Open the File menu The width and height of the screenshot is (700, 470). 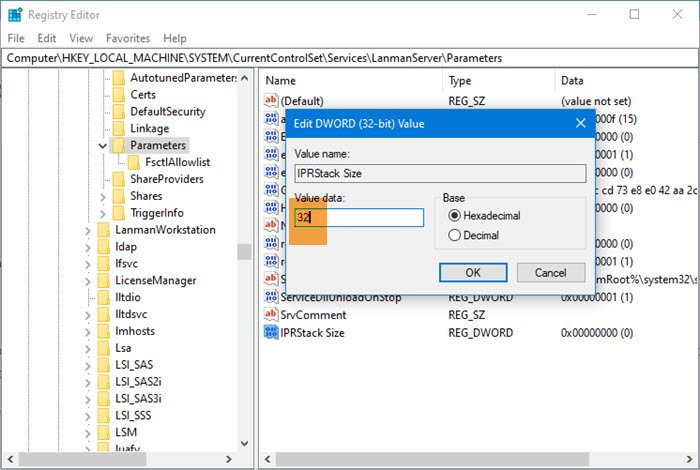(x=16, y=38)
